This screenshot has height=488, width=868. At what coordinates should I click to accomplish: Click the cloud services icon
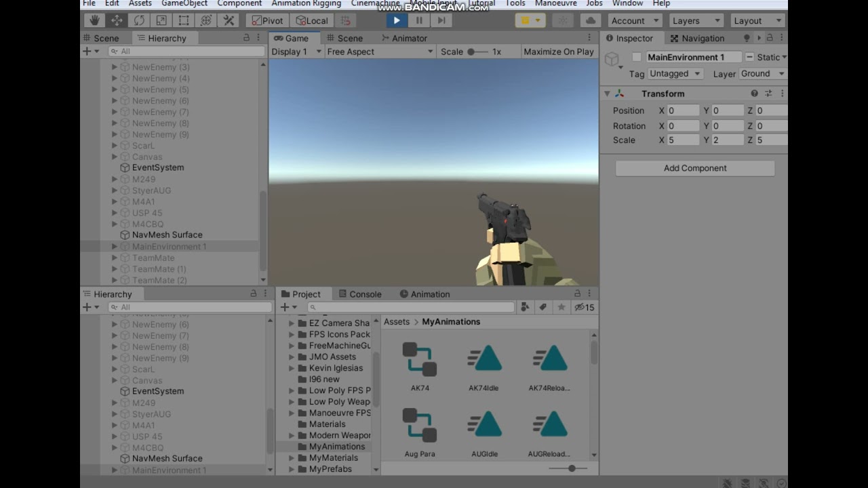[591, 20]
